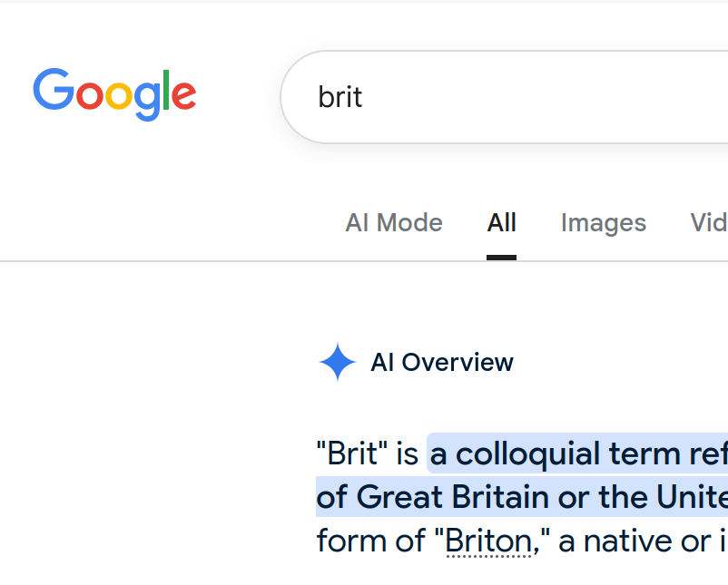Click the word brit in the search box
The width and height of the screenshot is (728, 585).
point(339,97)
